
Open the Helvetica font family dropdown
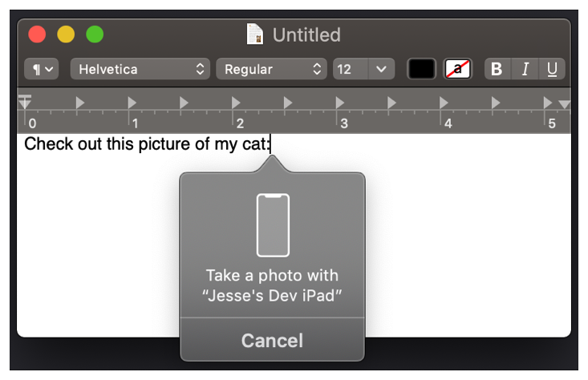point(140,69)
